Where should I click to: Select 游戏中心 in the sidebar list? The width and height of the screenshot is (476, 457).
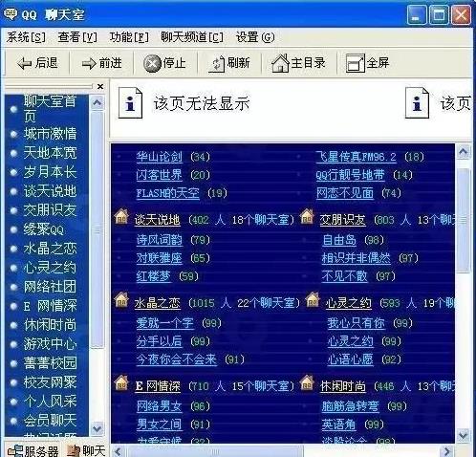pos(50,344)
